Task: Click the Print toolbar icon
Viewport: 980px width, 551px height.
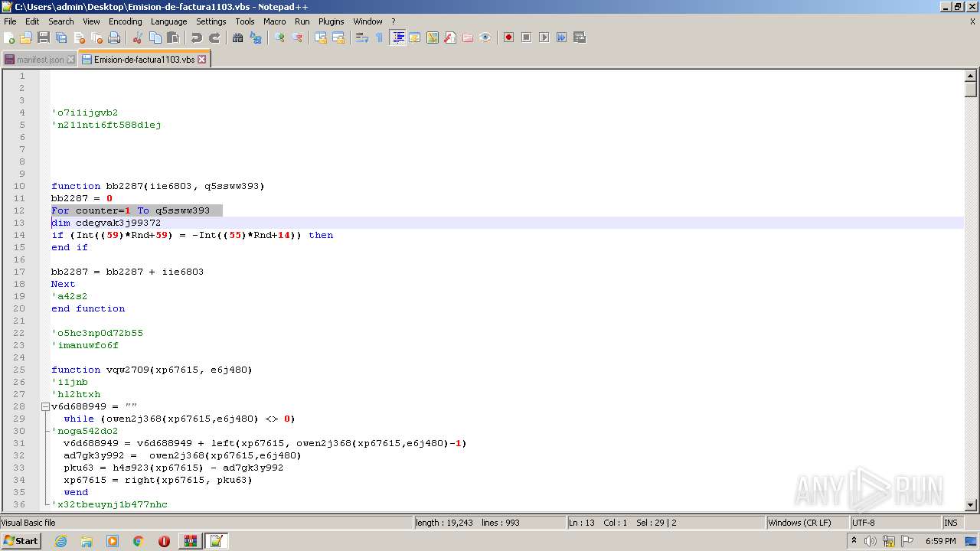Action: point(114,37)
